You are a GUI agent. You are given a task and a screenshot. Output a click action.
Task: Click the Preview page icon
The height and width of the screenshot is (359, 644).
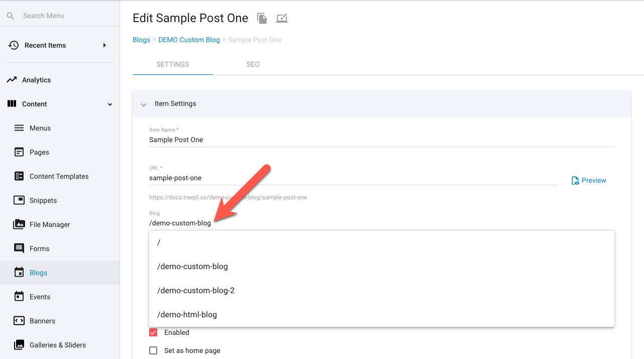[576, 181]
